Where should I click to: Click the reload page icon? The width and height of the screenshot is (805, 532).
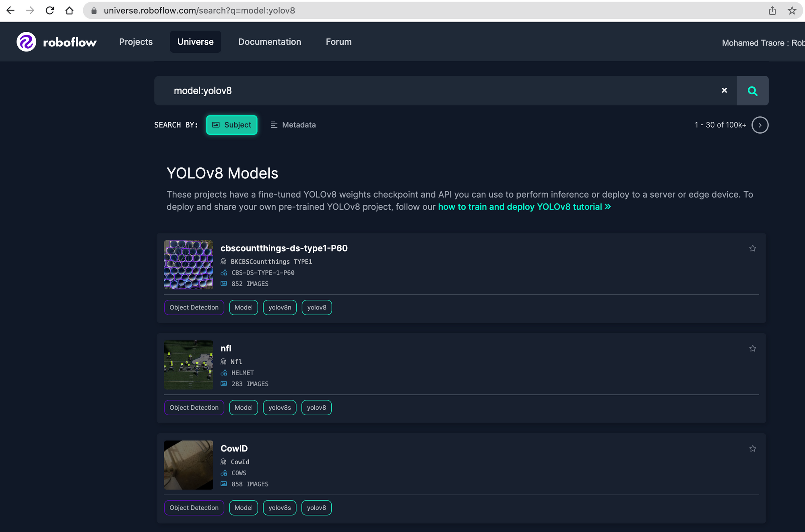point(49,10)
